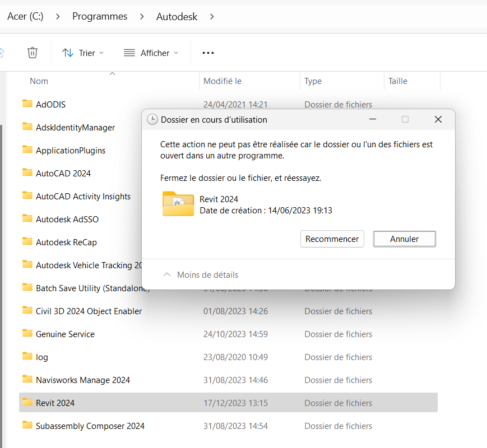Select the AdODIS folder name
Screen dimensions: 487x448
[50, 105]
